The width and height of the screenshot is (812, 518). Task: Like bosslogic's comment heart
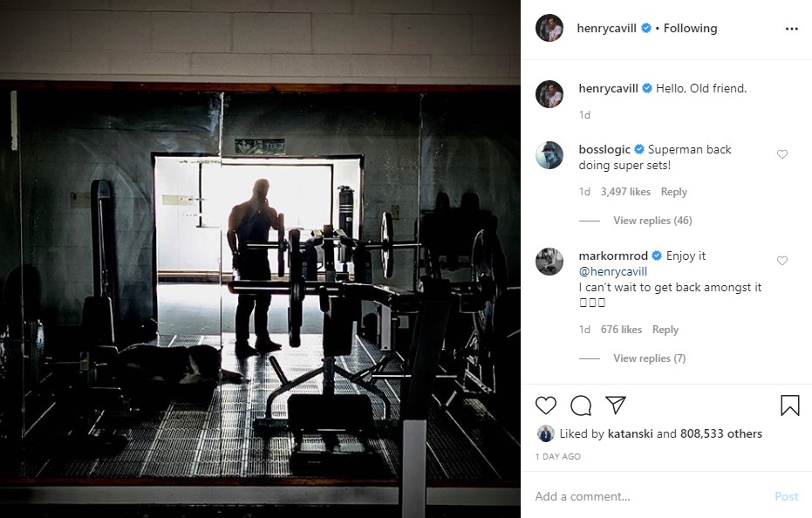[x=782, y=154]
